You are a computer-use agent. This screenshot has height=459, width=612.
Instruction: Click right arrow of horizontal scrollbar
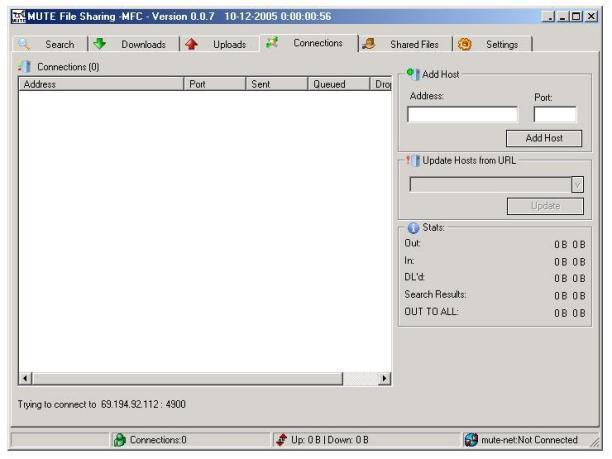385,379
